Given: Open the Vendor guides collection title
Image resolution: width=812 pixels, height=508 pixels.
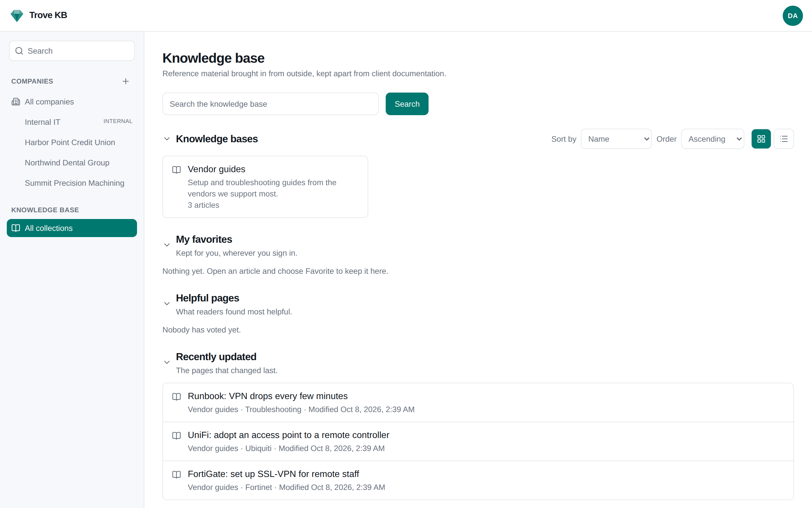Looking at the screenshot, I should 217,169.
